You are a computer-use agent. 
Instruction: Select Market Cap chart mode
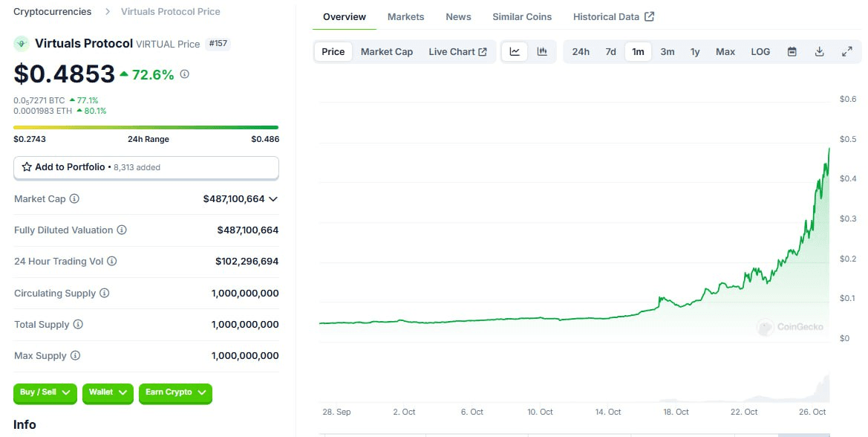click(386, 51)
